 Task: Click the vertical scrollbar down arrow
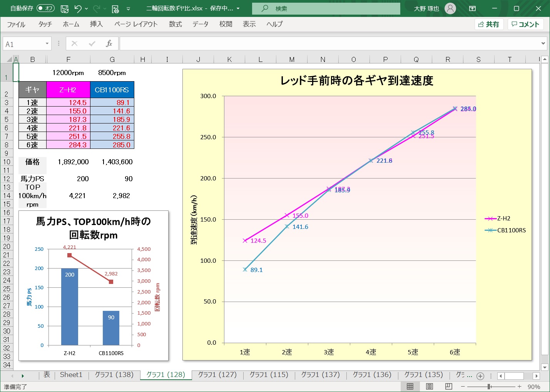click(544, 367)
